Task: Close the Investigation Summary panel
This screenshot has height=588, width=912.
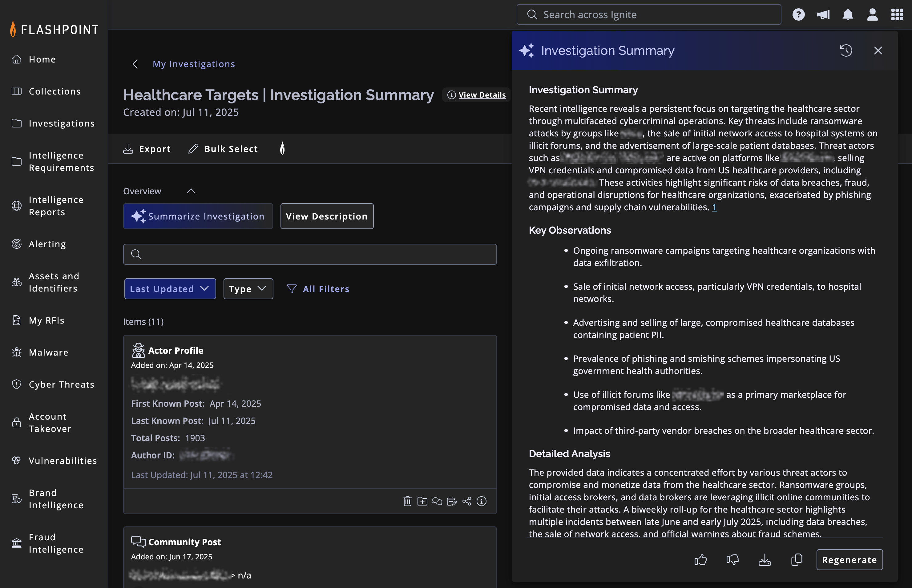Action: coord(878,50)
